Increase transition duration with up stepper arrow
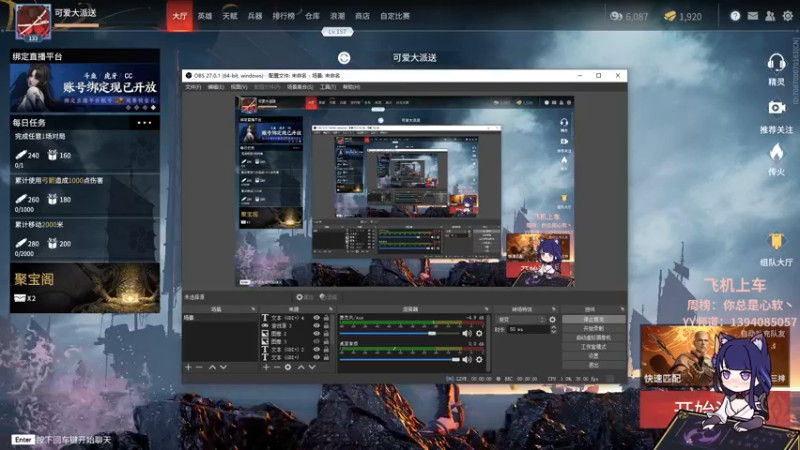 tap(554, 328)
